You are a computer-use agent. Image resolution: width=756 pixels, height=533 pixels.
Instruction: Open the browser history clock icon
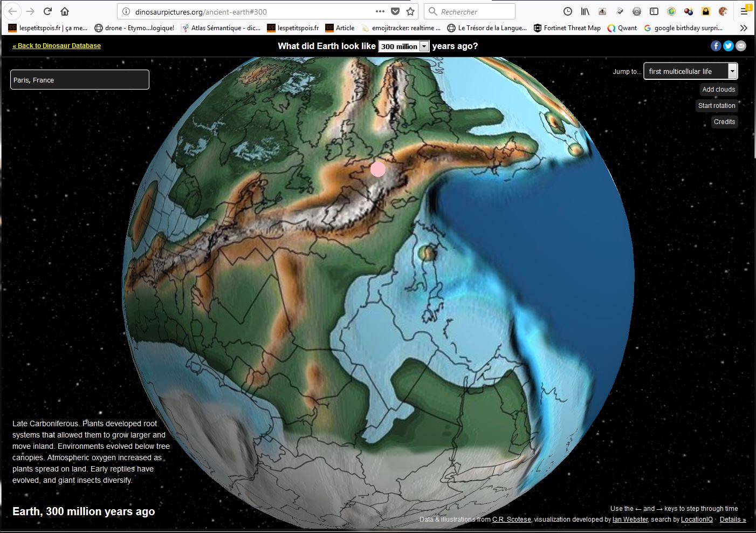567,11
